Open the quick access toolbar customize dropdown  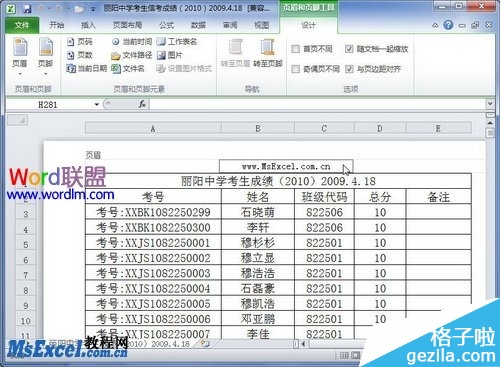tap(93, 9)
